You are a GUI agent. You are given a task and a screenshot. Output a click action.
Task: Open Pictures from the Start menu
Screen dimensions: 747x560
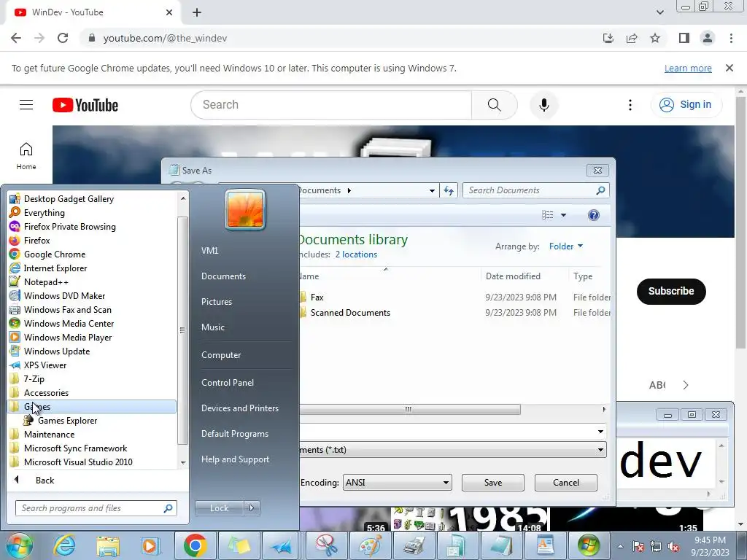(216, 302)
